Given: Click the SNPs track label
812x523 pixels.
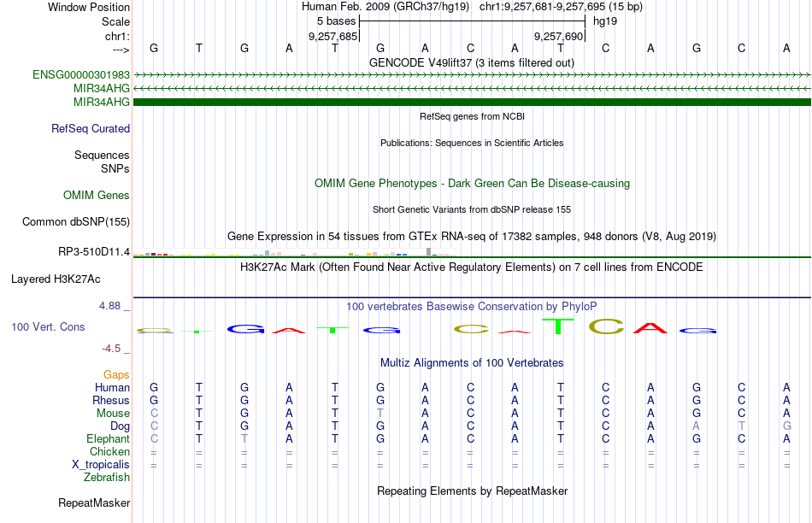Looking at the screenshot, I should pos(115,169).
